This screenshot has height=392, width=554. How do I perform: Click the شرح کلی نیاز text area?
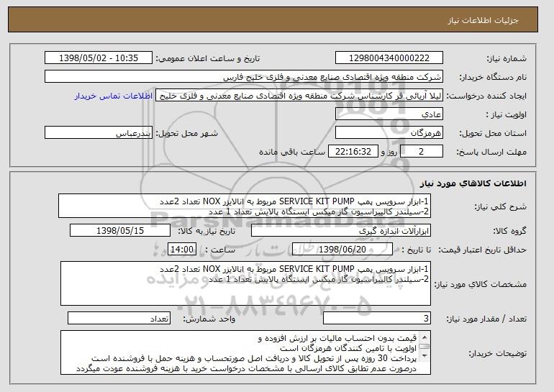pyautogui.click(x=245, y=206)
